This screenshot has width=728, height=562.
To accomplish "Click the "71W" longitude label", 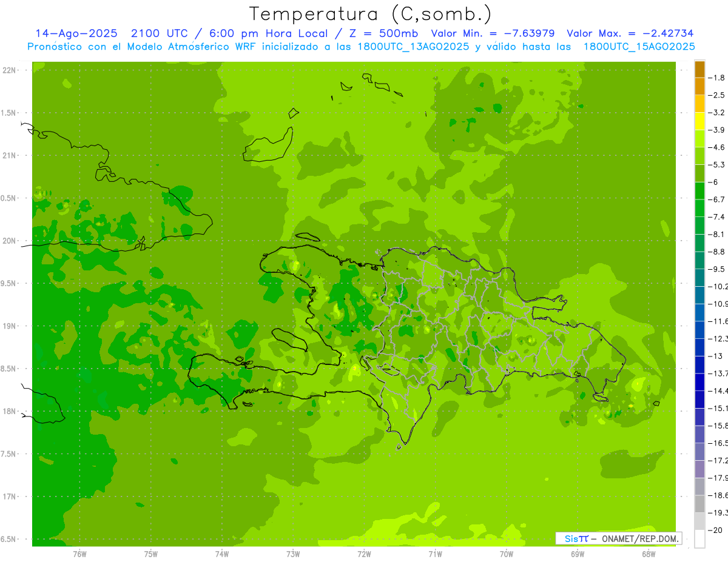I will click(x=435, y=554).
